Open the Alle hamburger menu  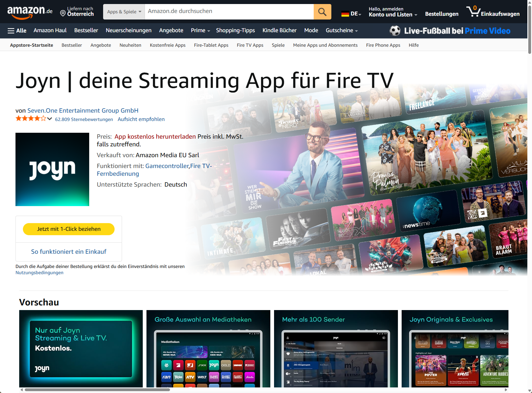(x=17, y=31)
